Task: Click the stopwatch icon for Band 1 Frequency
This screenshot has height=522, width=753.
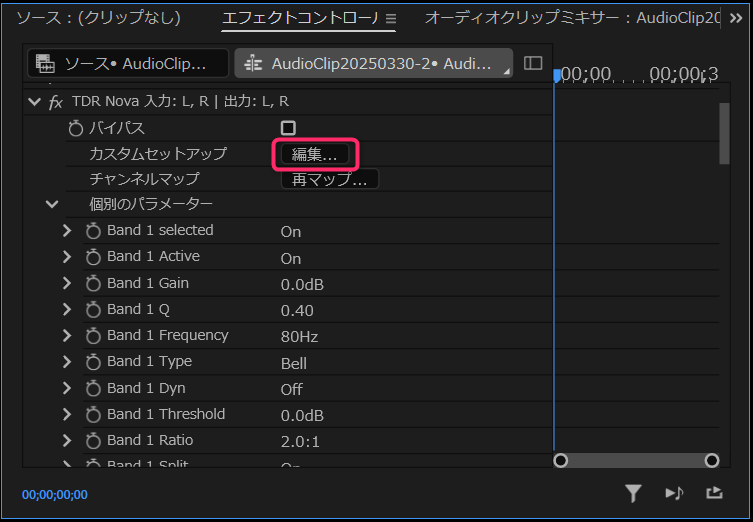Action: [94, 336]
